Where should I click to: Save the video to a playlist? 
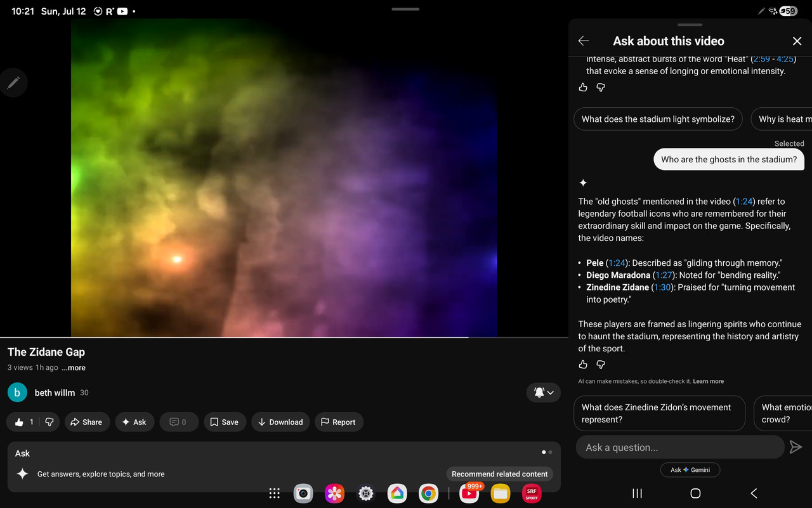(x=225, y=422)
